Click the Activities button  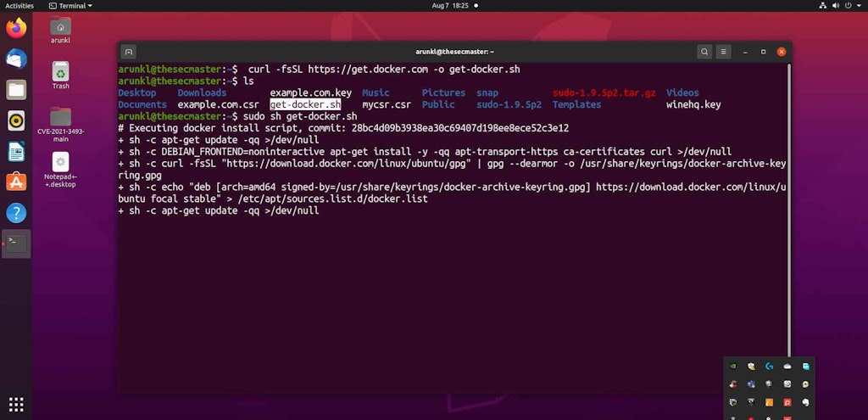19,6
